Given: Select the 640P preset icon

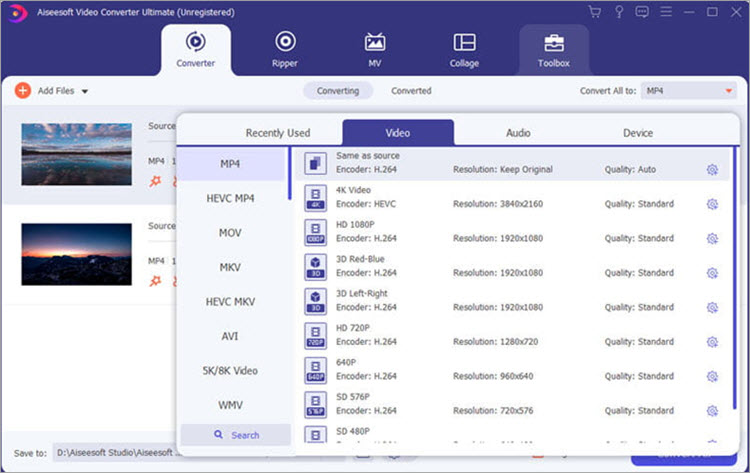Looking at the screenshot, I should 316,370.
